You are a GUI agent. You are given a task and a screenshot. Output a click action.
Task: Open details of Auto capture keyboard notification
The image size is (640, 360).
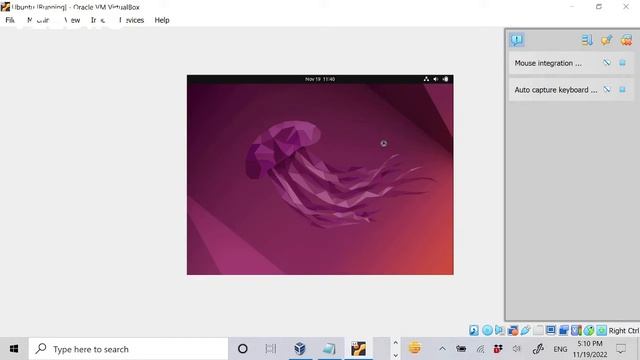pyautogui.click(x=607, y=89)
